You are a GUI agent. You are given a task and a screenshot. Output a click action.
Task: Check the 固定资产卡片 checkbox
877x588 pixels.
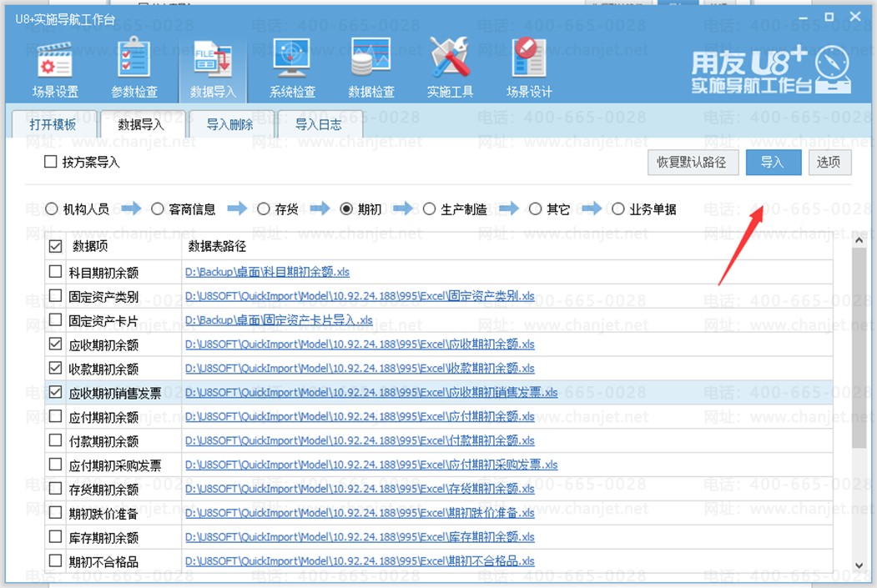point(55,319)
